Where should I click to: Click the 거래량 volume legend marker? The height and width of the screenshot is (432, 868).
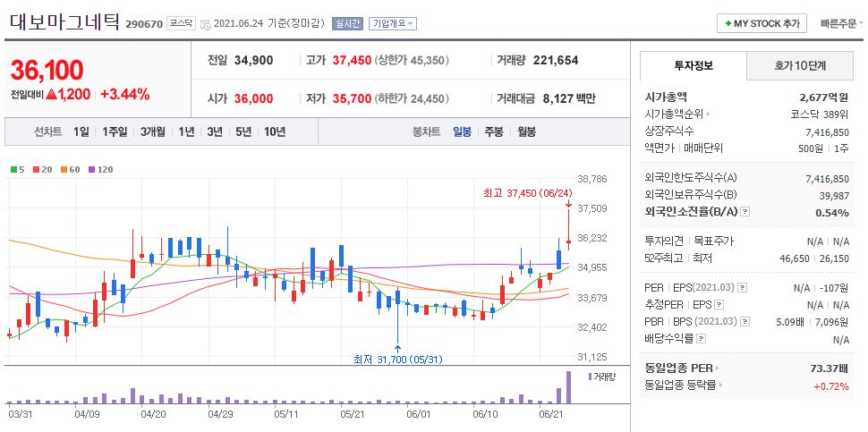click(x=590, y=377)
